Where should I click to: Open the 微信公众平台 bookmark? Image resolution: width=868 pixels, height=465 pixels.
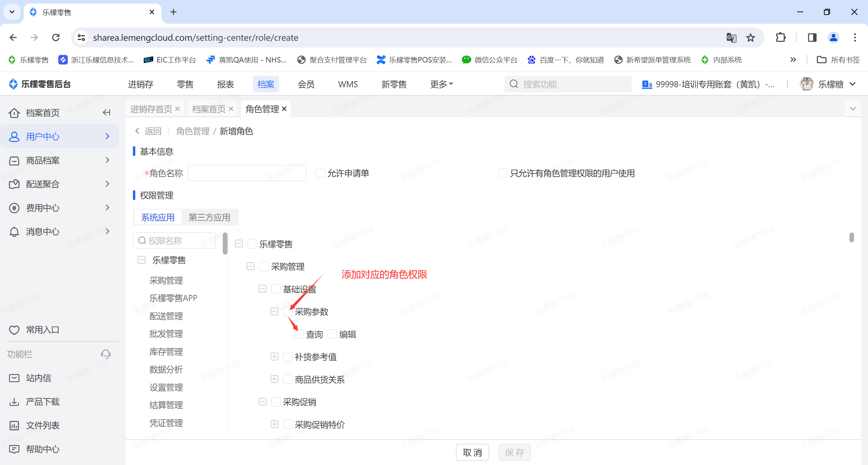pyautogui.click(x=489, y=60)
